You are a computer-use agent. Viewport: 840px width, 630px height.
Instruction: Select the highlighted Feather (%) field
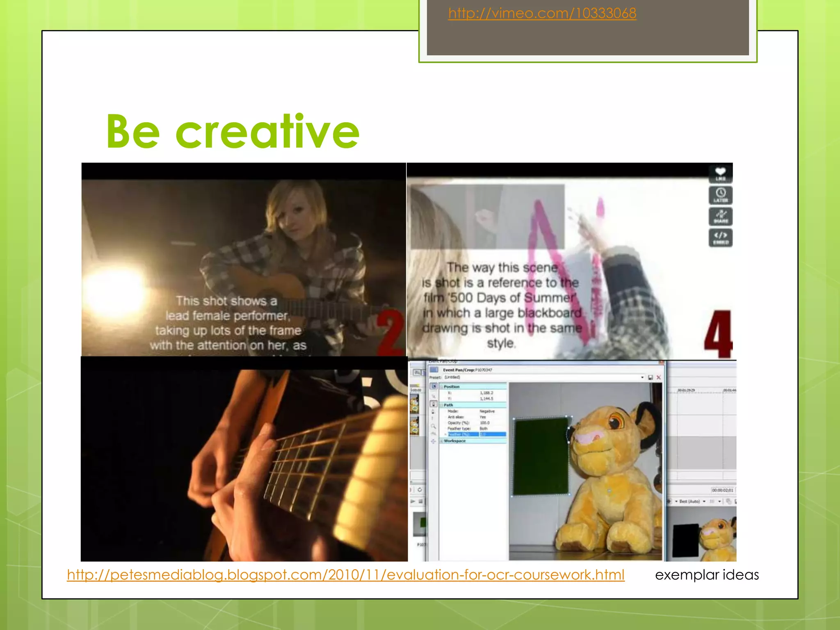pos(459,434)
